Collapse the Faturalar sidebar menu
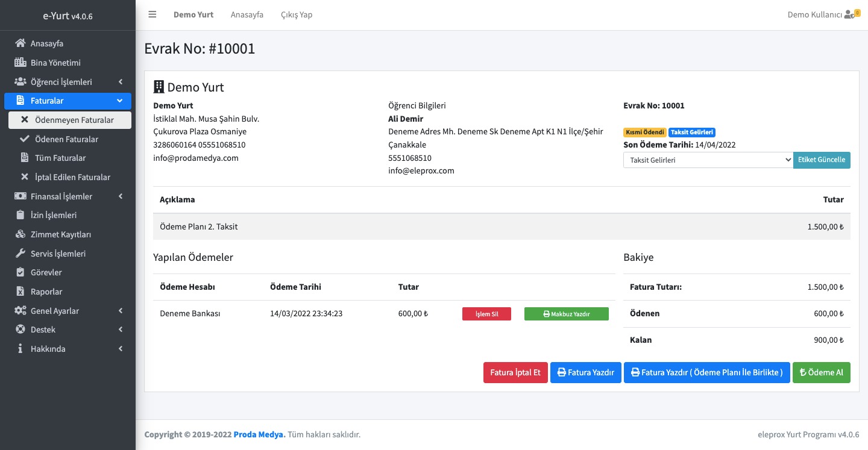Viewport: 868px width, 450px height. click(68, 101)
